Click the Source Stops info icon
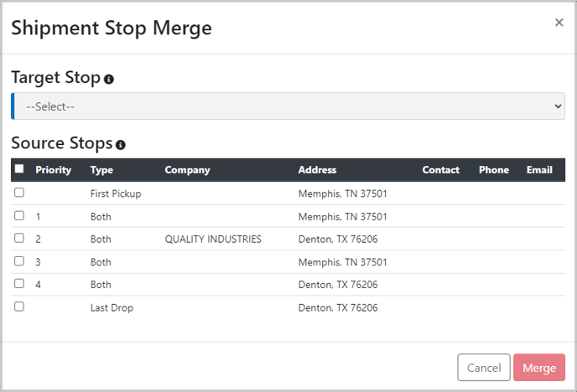 (x=120, y=145)
